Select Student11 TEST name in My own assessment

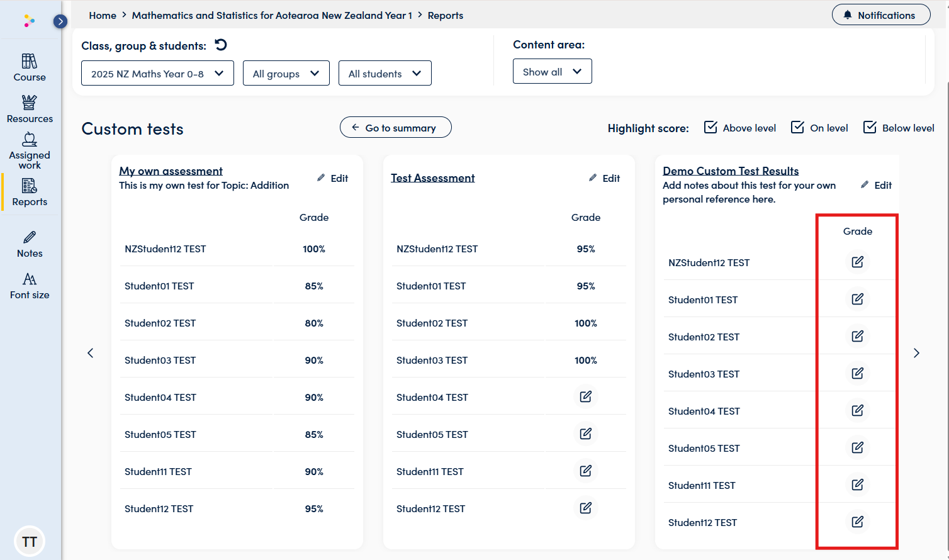click(158, 471)
